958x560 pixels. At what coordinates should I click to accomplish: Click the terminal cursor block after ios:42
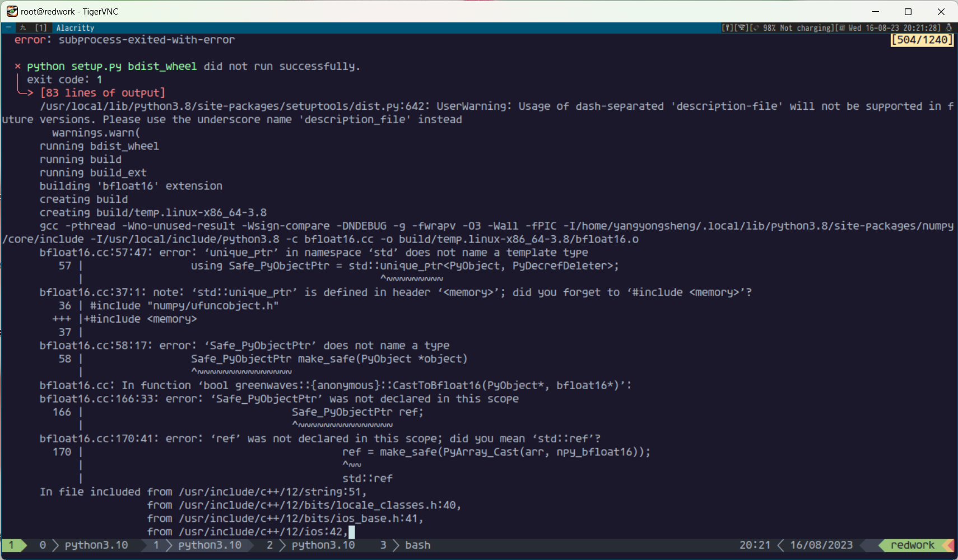click(352, 532)
